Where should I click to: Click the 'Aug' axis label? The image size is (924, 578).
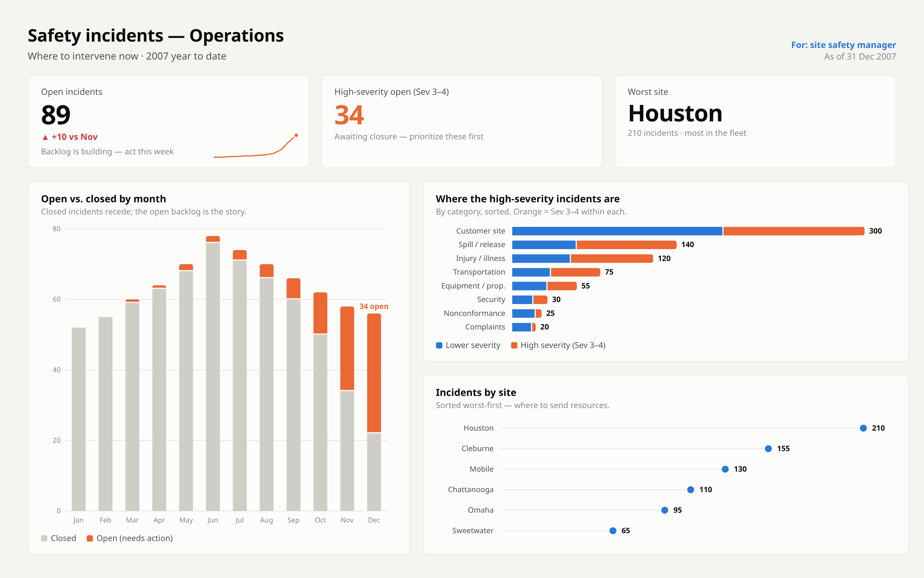267,520
